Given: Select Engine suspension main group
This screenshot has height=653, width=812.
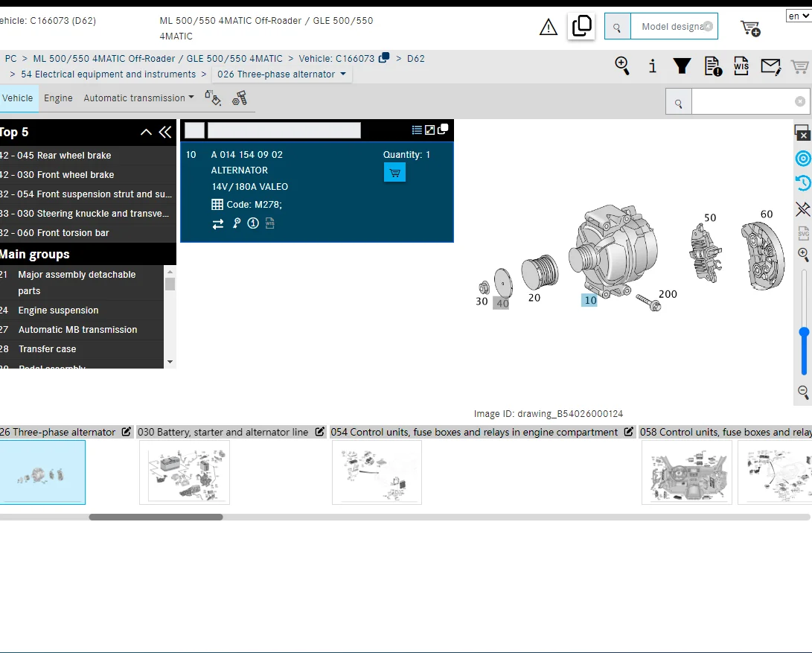Looking at the screenshot, I should (81, 310).
